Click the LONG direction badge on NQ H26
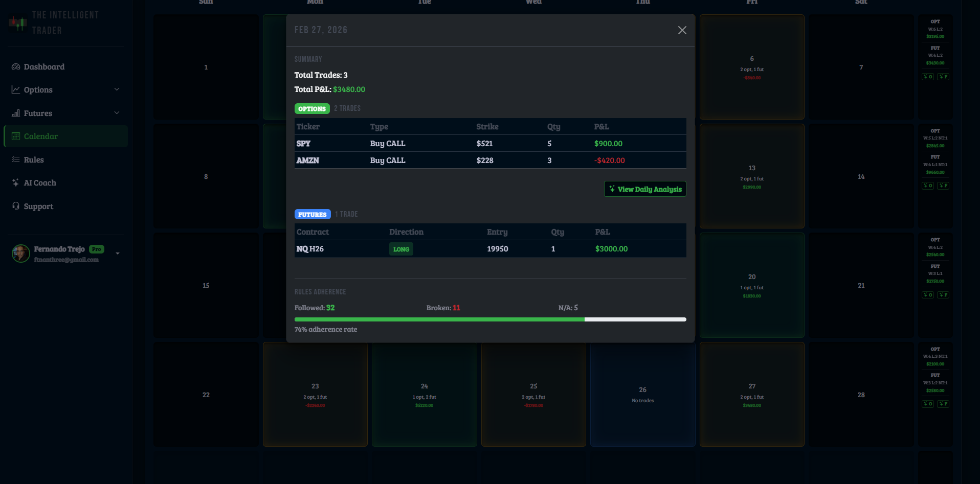 tap(401, 249)
